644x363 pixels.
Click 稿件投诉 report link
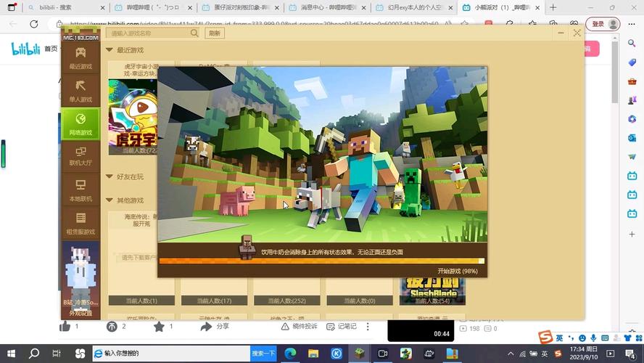pos(299,327)
